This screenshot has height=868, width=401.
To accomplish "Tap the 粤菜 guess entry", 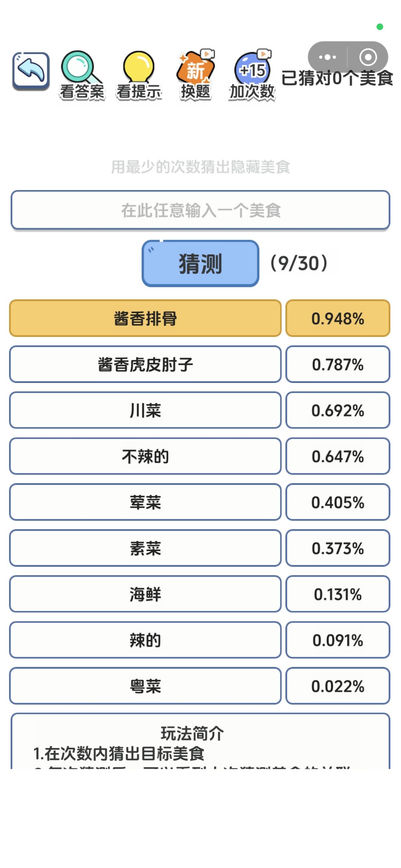I will [x=145, y=686].
